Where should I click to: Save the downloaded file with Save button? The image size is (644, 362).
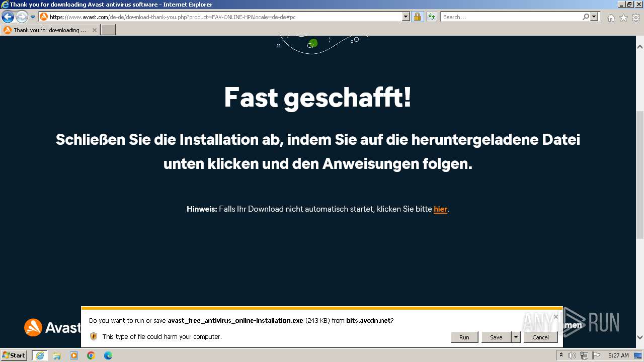coord(496,337)
